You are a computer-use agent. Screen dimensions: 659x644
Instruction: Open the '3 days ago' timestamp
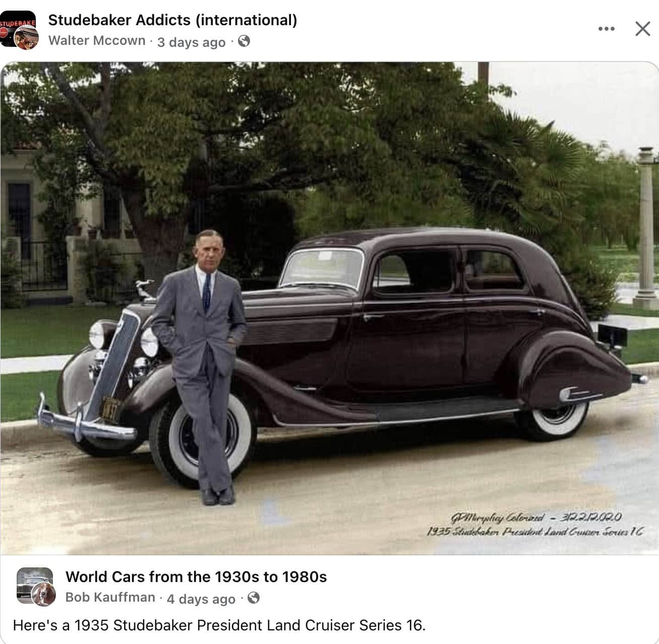point(191,42)
